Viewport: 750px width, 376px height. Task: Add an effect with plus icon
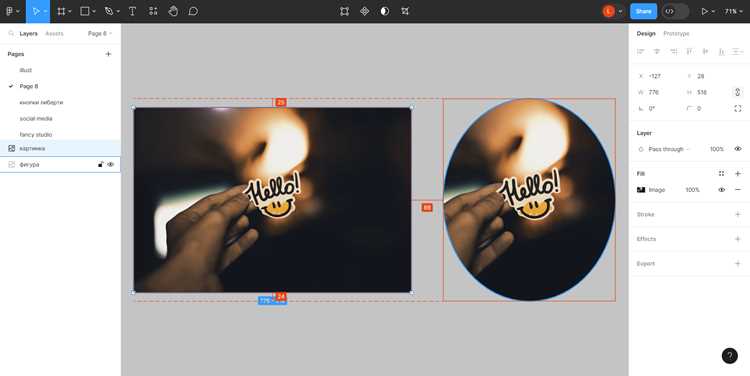pyautogui.click(x=738, y=239)
